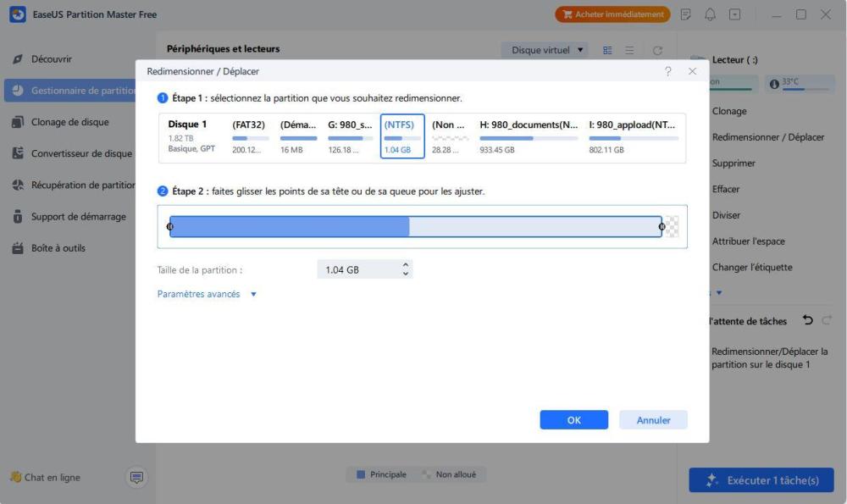Screen dimensions: 847x504
Task: Click the temperature 33°C indicator
Action: click(x=800, y=84)
